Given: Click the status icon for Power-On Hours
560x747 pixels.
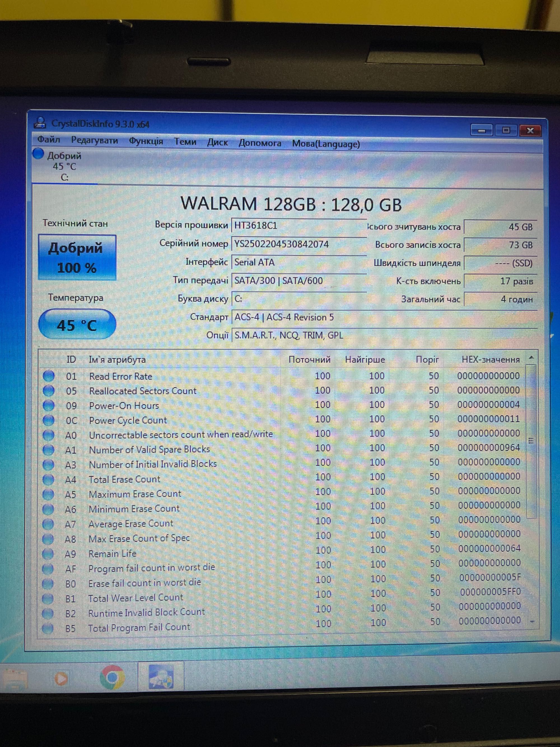Looking at the screenshot, I should coord(49,405).
